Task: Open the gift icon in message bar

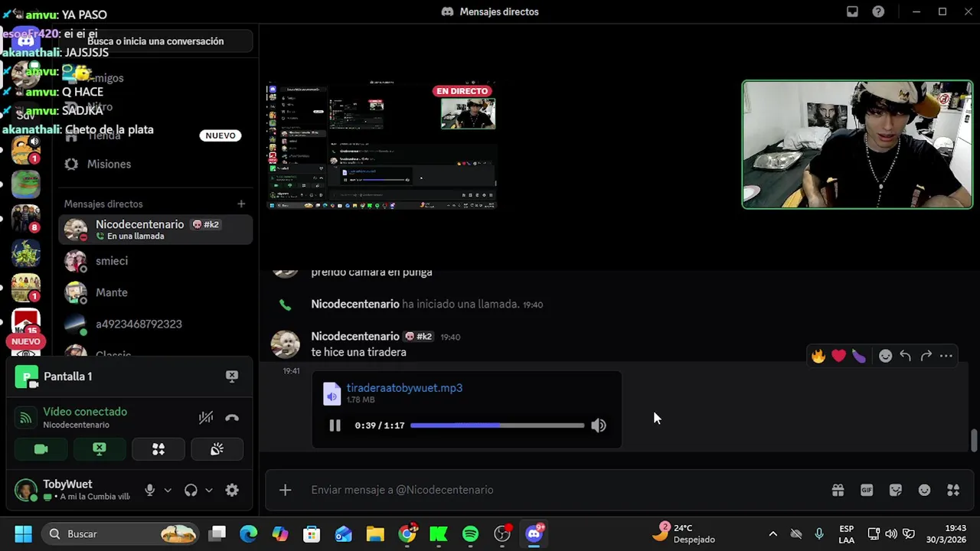Action: pos(838,490)
